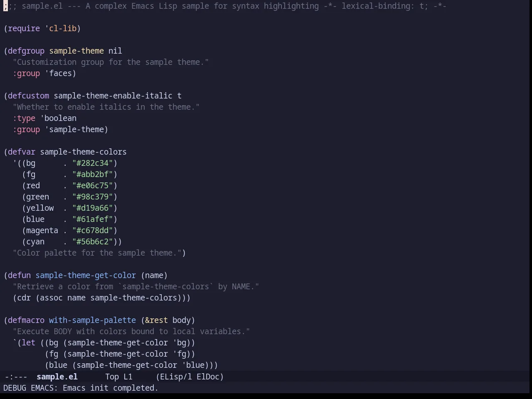Click the 'assoc' function call
The width and height of the screenshot is (532, 399).
coord(51,298)
